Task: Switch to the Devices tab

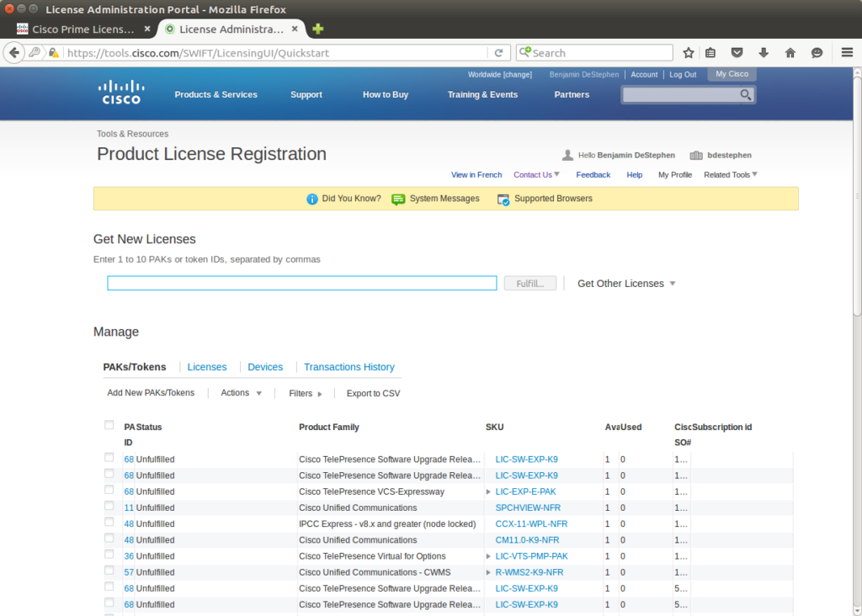Action: pyautogui.click(x=265, y=367)
